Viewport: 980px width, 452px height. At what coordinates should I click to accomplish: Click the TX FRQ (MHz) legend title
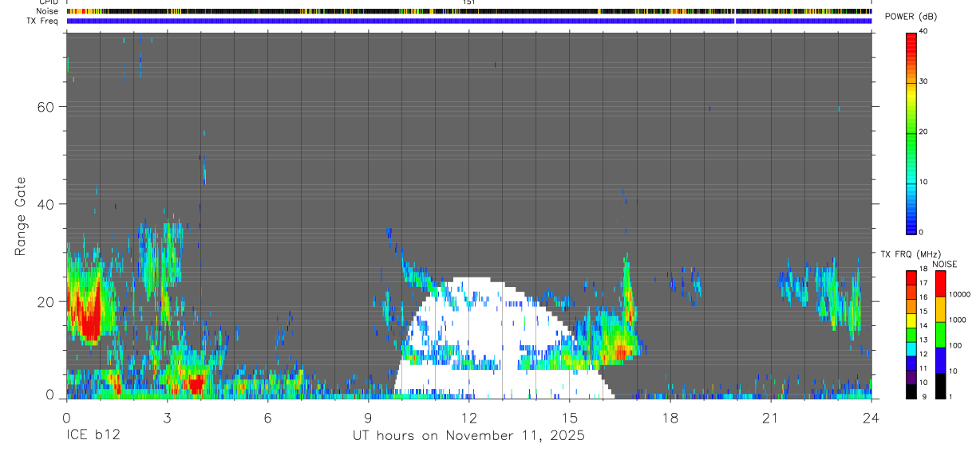pyautogui.click(x=911, y=254)
